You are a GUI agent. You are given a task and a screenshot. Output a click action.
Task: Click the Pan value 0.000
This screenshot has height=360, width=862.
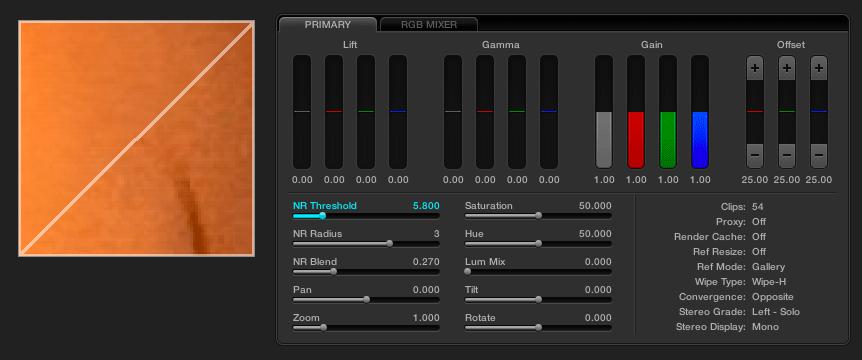(x=426, y=290)
